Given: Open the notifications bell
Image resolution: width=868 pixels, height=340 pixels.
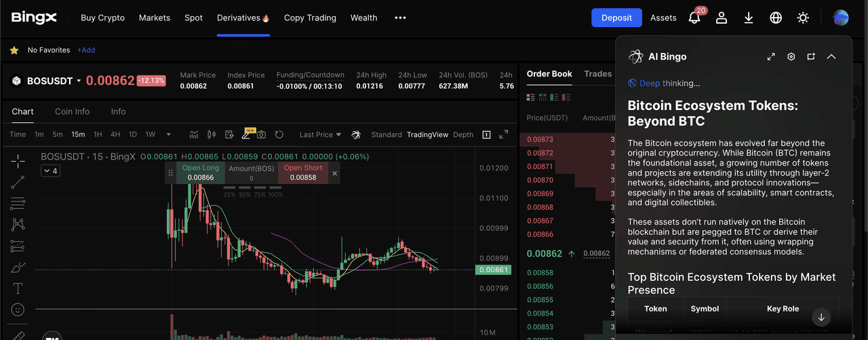Looking at the screenshot, I should [x=694, y=18].
